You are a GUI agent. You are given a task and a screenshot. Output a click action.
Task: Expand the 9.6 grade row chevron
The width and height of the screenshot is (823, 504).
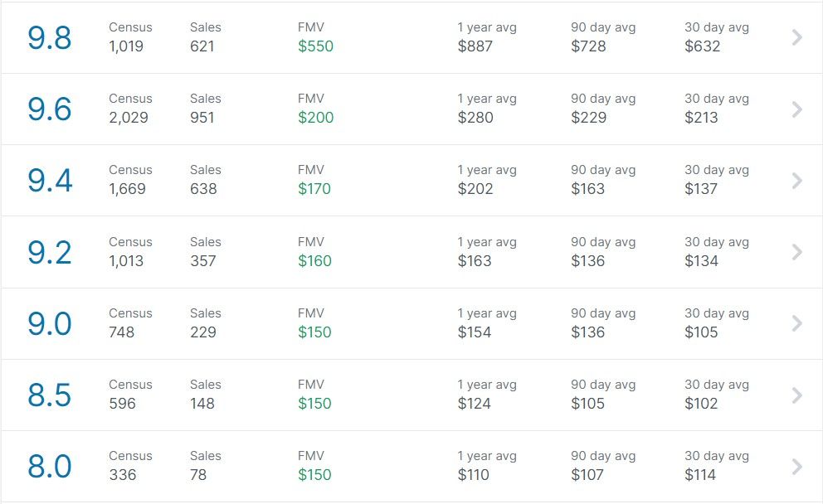click(x=796, y=109)
